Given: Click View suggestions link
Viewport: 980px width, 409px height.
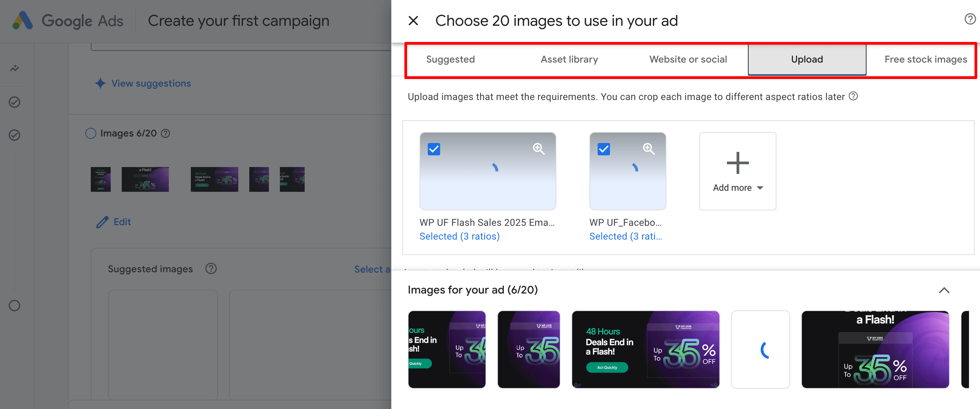Looking at the screenshot, I should pos(151,83).
